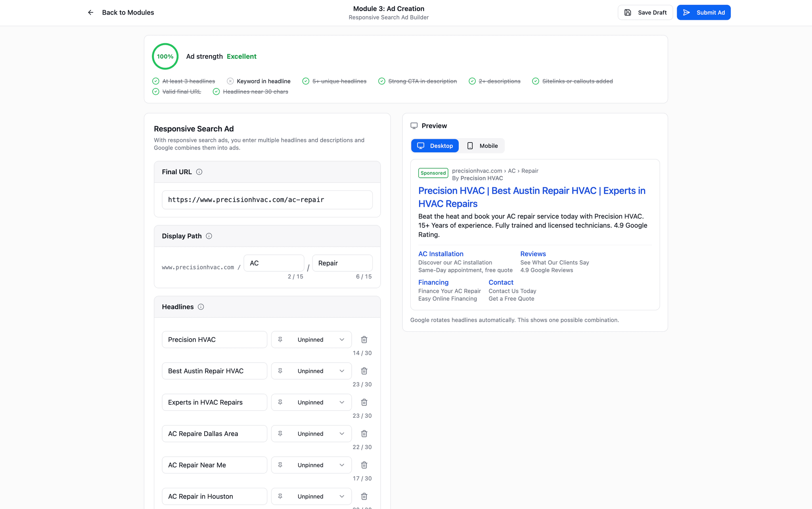Open the Display Path info icon

[209, 236]
